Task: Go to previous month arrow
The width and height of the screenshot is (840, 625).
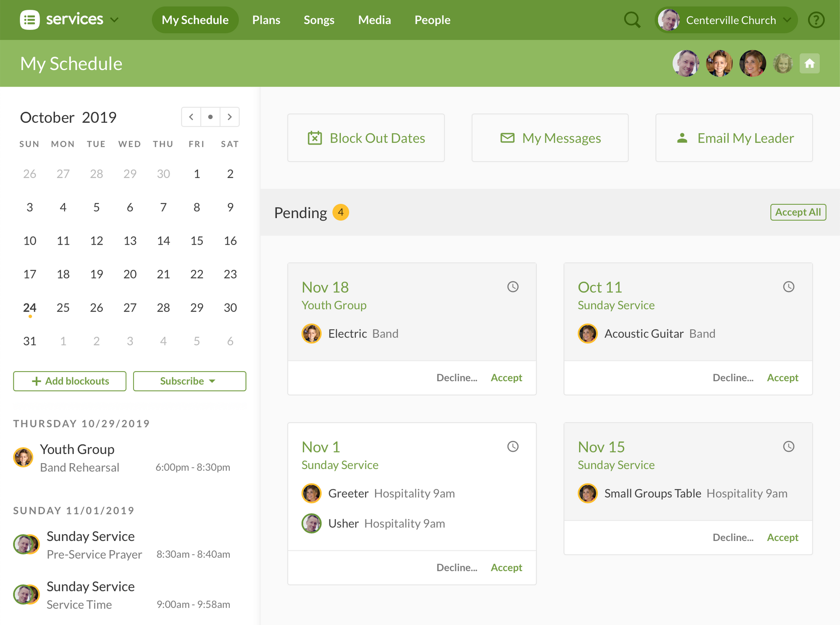Action: point(191,117)
